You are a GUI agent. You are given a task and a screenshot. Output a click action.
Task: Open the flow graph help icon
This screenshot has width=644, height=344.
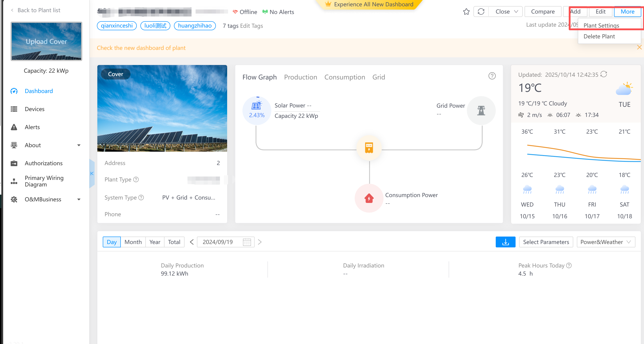pos(492,76)
